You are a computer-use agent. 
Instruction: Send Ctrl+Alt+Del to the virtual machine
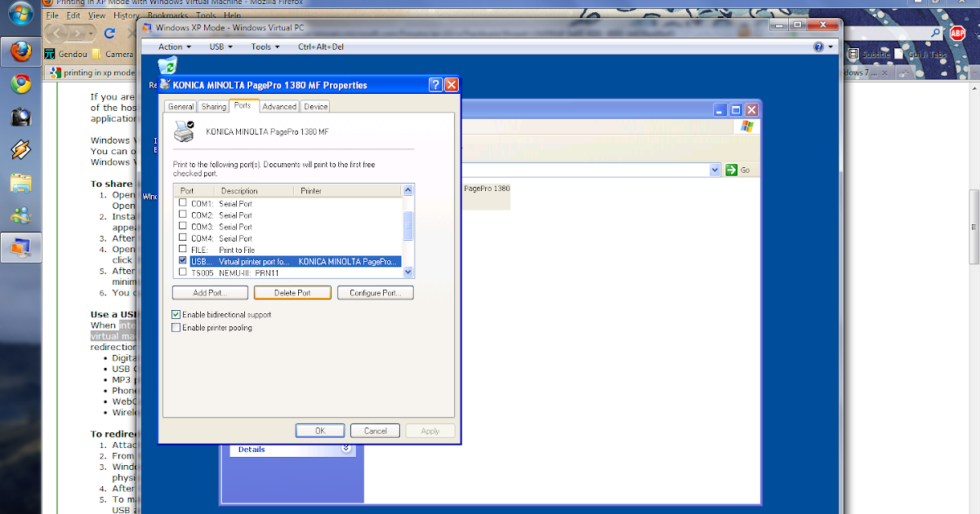click(321, 47)
